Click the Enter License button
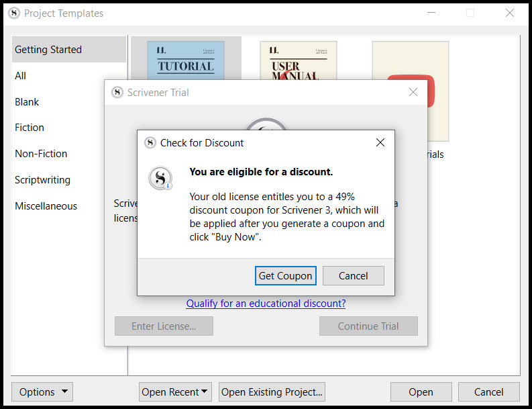Image resolution: width=532 pixels, height=409 pixels. point(164,326)
